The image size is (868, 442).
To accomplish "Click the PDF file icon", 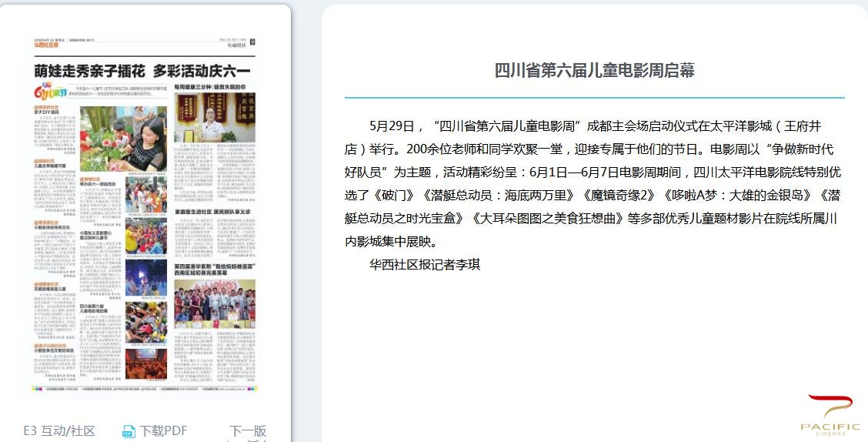I will tap(129, 431).
